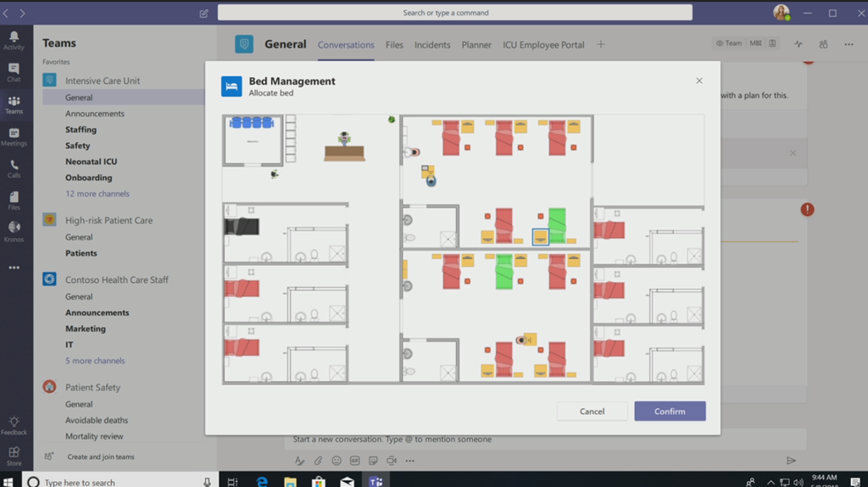
Task: Open the emoji picker
Action: point(336,461)
